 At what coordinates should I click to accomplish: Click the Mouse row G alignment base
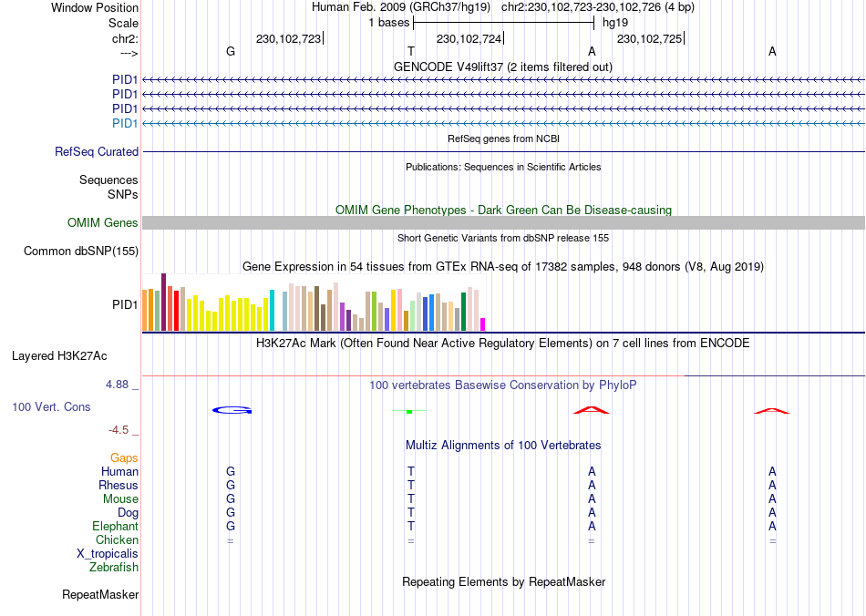tap(231, 499)
